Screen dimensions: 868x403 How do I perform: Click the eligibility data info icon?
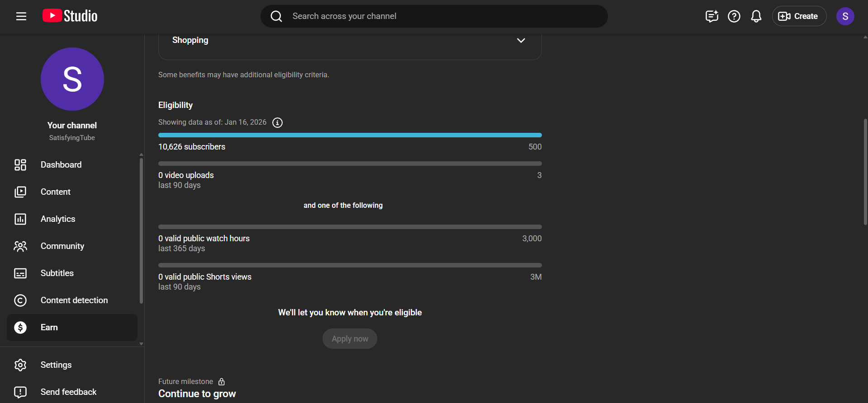tap(277, 122)
